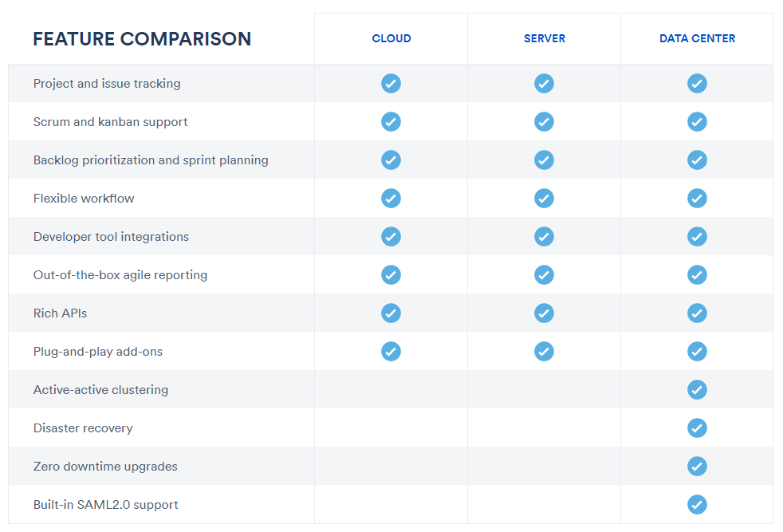Click Data Center checkmark for Built-in SAML2.0 support
783x532 pixels.
697,505
